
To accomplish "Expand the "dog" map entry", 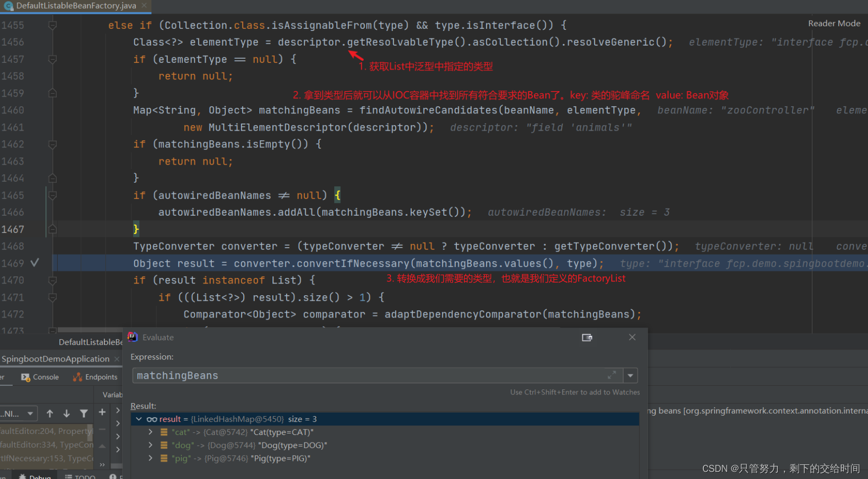I will pos(150,445).
